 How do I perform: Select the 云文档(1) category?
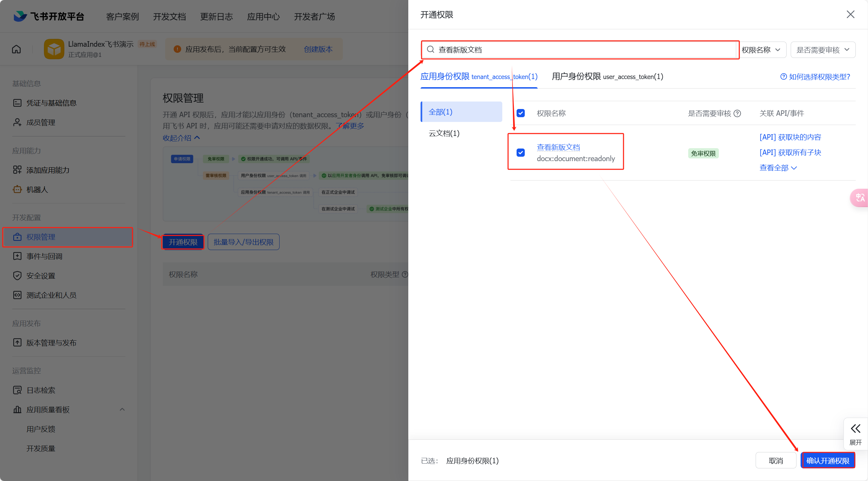(444, 134)
